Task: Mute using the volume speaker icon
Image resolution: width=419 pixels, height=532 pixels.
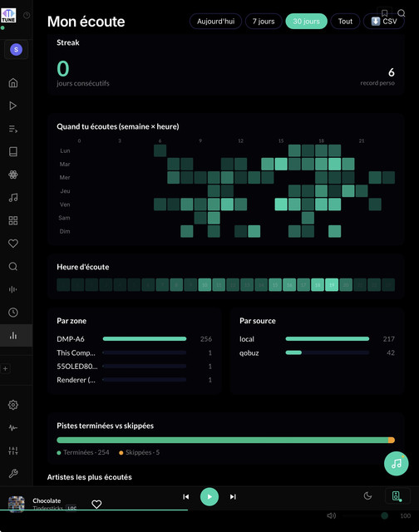Action: click(331, 515)
